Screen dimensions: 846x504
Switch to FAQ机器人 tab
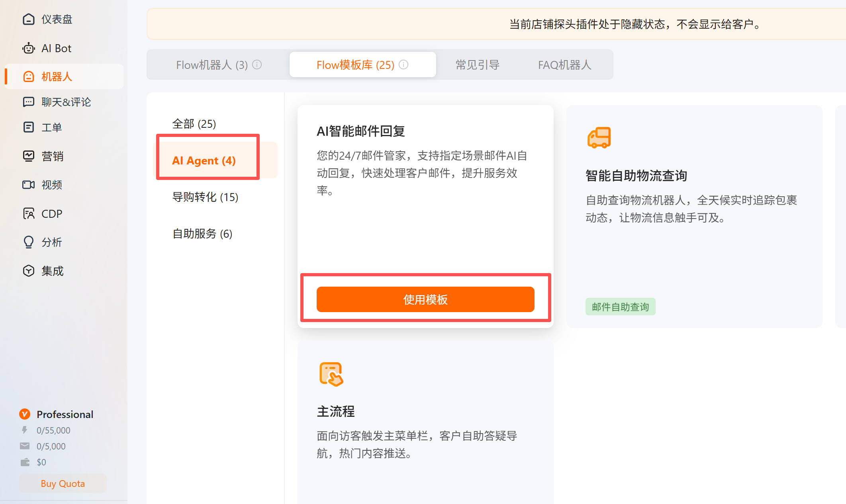tap(564, 65)
